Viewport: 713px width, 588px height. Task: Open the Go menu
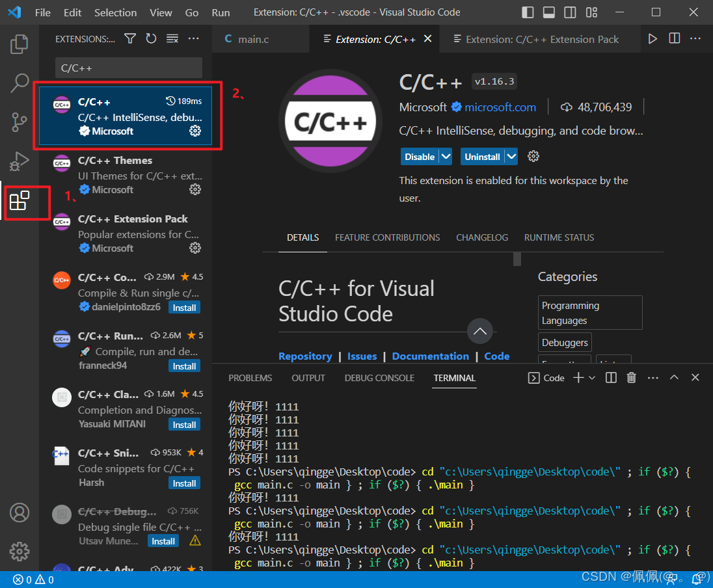coord(191,12)
